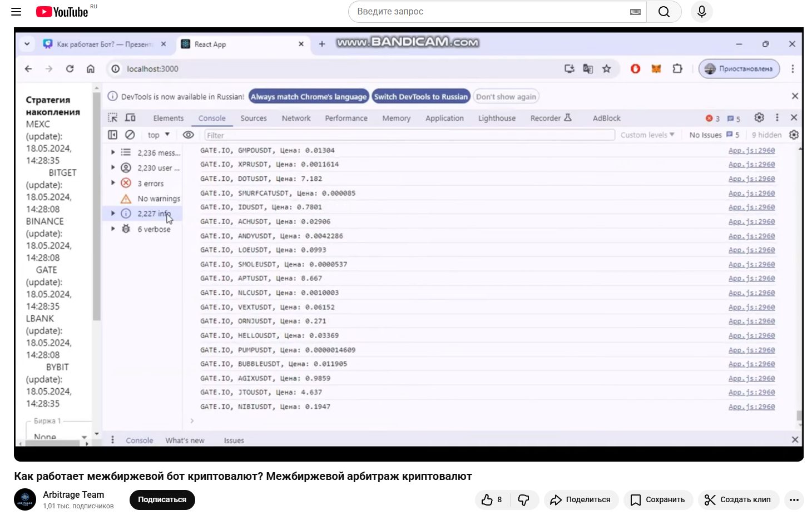The height and width of the screenshot is (515, 812).
Task: Click the magnifier search button
Action: (x=664, y=12)
